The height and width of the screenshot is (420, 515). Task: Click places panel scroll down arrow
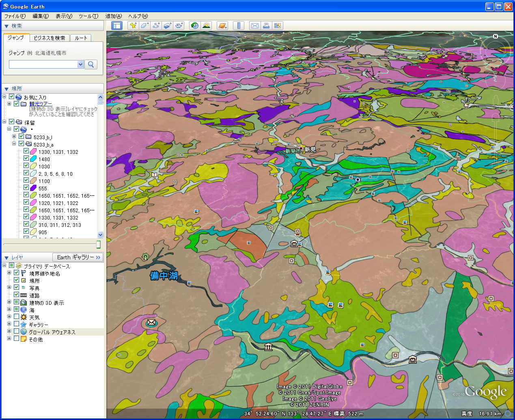coord(101,235)
